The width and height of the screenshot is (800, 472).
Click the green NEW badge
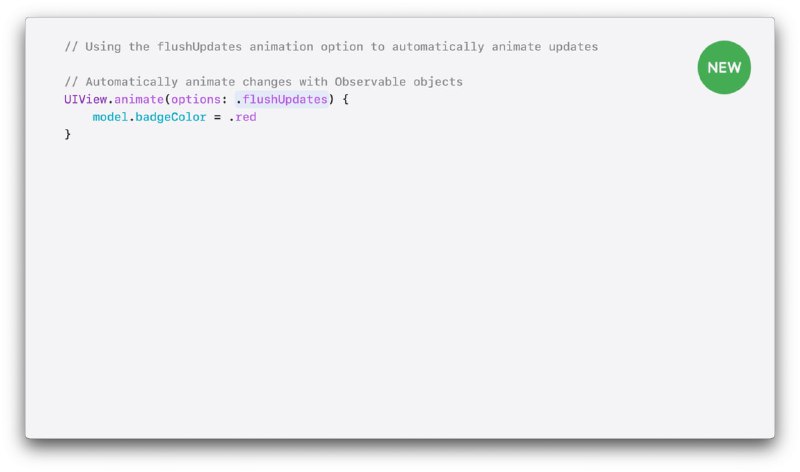[724, 67]
